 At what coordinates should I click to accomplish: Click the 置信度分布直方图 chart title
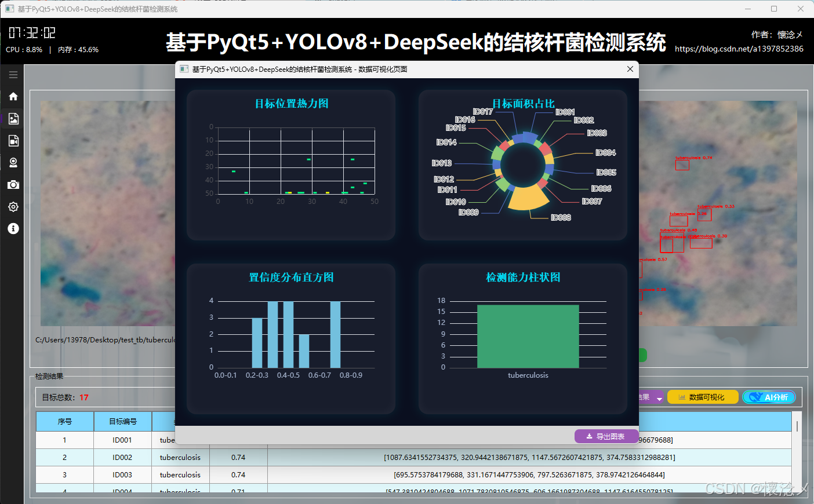292,277
